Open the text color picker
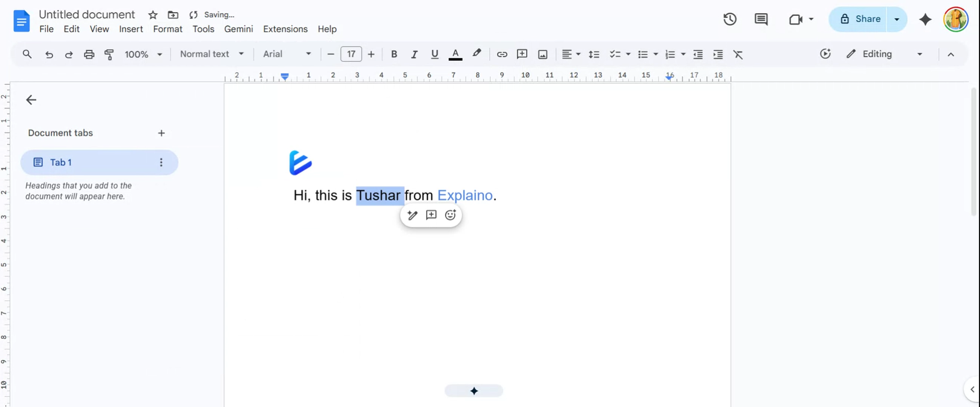The width and height of the screenshot is (980, 407). [455, 54]
